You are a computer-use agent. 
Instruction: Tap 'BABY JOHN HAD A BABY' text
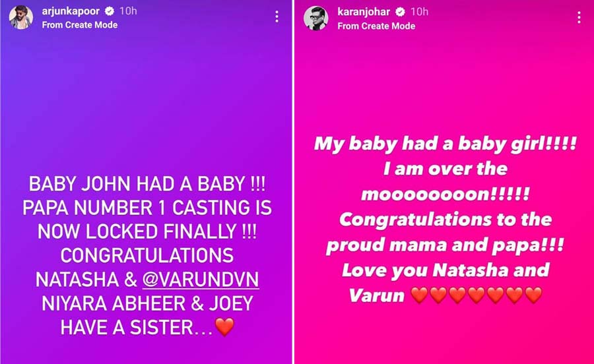[137, 184]
